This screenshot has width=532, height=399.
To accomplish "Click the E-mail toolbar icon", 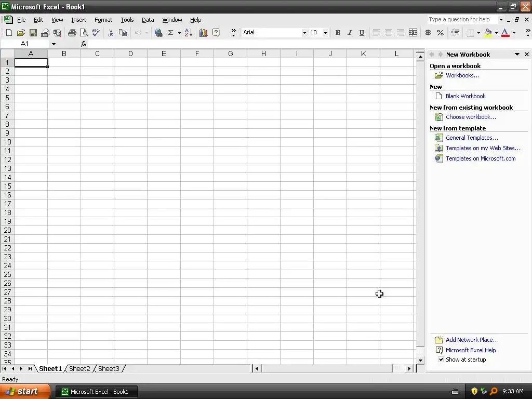I will [45, 33].
